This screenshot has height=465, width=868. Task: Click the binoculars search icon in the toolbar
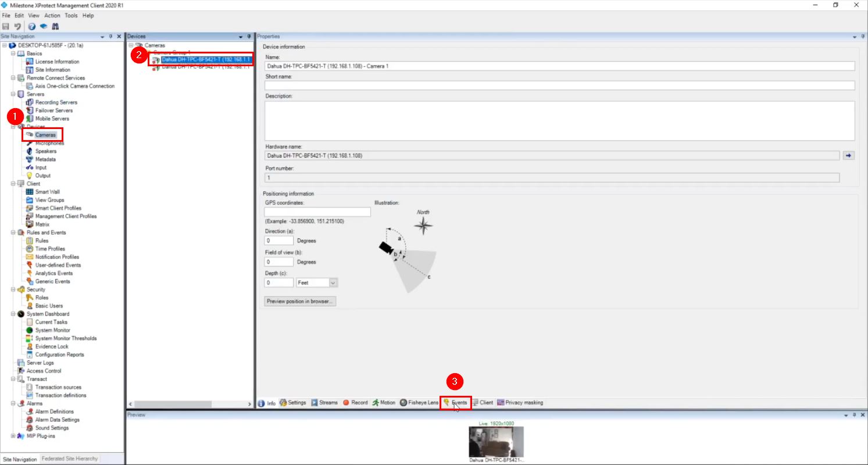(x=55, y=26)
